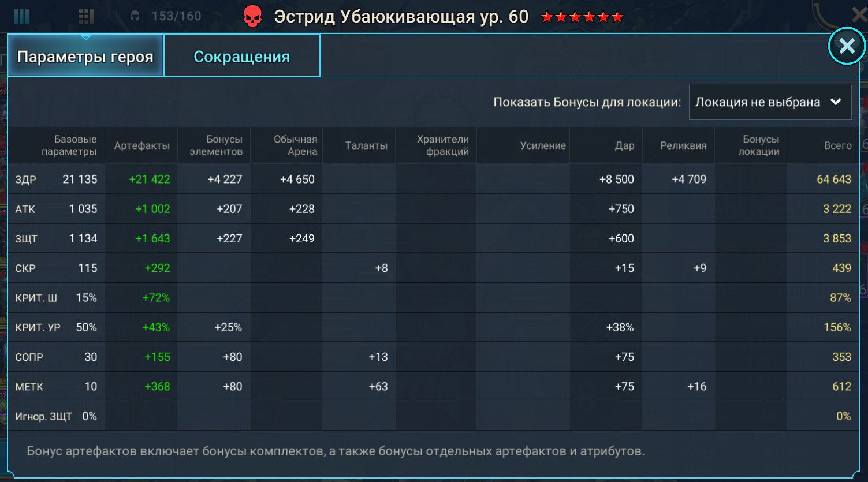
Task: Click the КРИТ. УР row label
Action: coord(38,327)
